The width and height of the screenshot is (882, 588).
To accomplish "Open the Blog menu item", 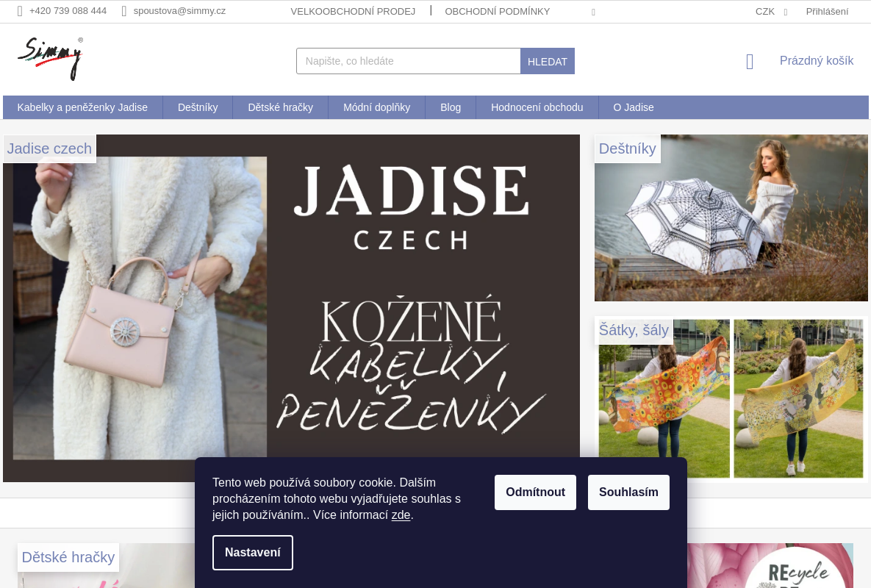I will click(451, 107).
